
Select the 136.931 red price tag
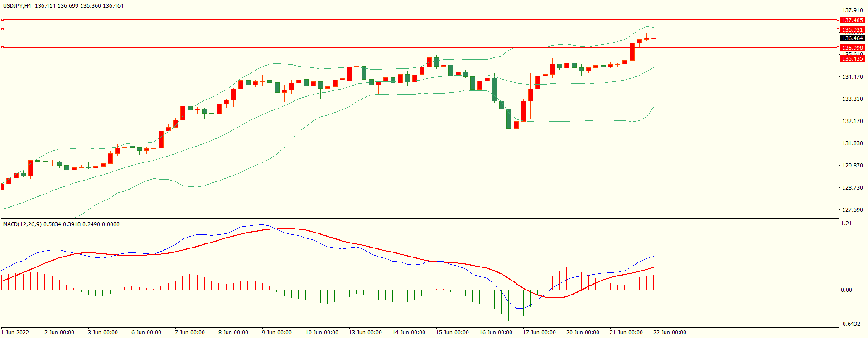click(x=852, y=29)
